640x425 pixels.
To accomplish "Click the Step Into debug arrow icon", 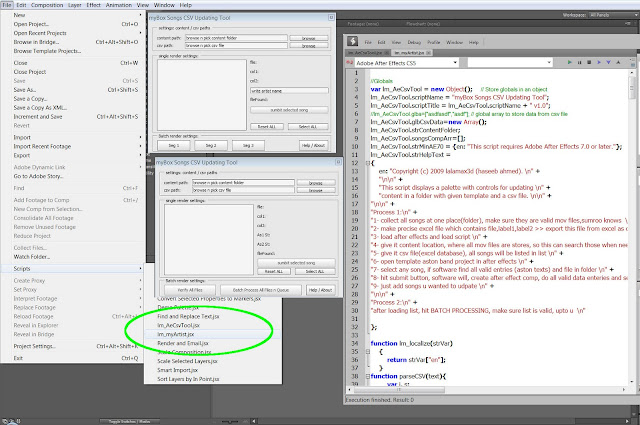I will point(609,62).
